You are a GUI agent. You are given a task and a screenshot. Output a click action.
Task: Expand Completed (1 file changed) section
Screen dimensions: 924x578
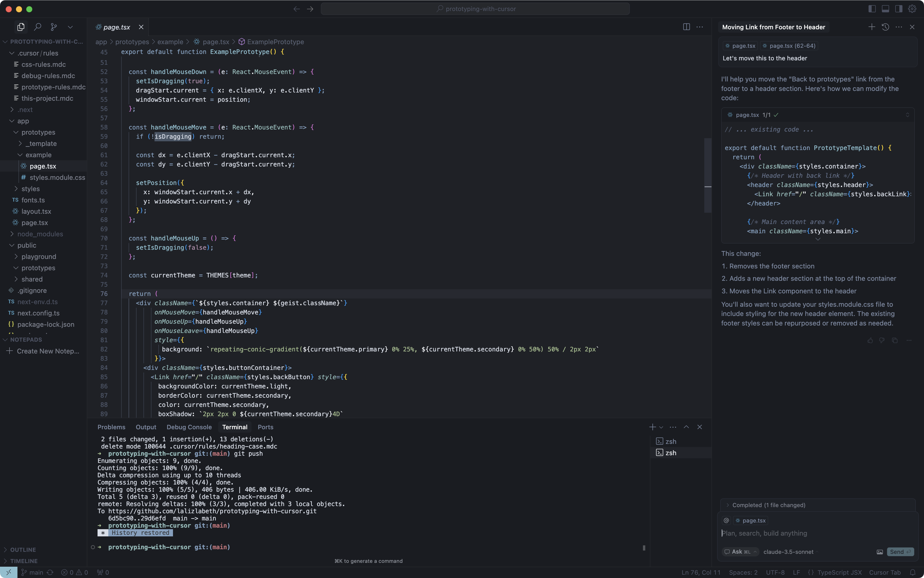(x=818, y=505)
